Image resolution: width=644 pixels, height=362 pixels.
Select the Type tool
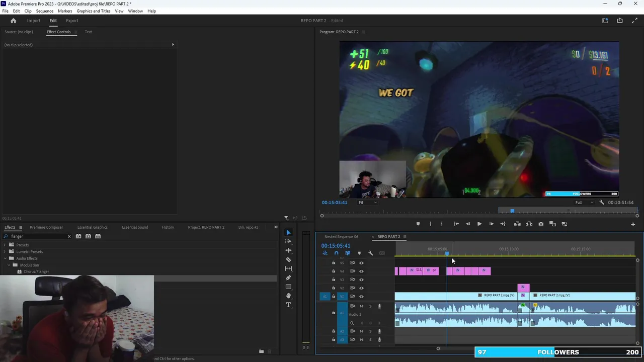288,305
